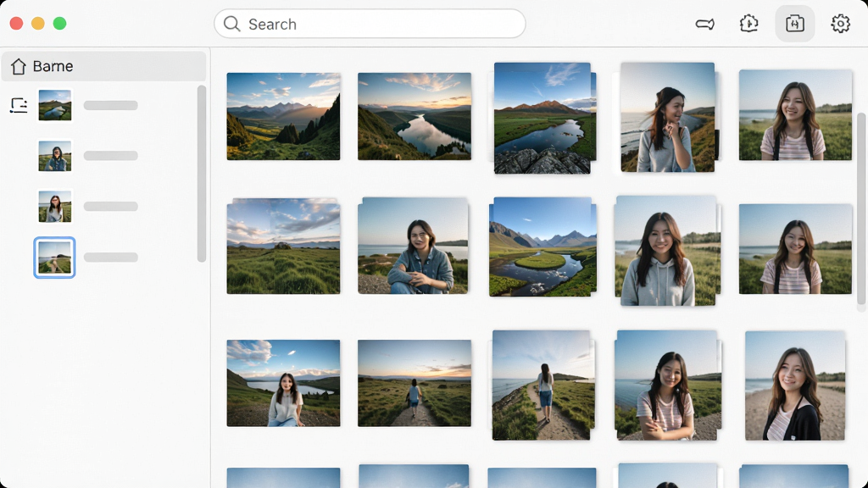Screen dimensions: 868x488
Task: Click the magnifier icon in search bar
Action: pyautogui.click(x=231, y=24)
